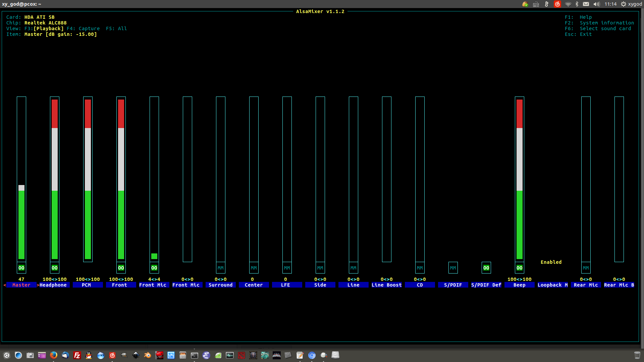Launch Blender from the dock
The image size is (644, 362).
click(148, 355)
